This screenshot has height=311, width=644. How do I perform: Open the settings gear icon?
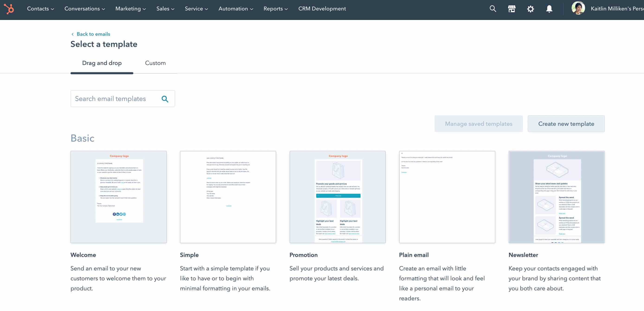pyautogui.click(x=530, y=9)
